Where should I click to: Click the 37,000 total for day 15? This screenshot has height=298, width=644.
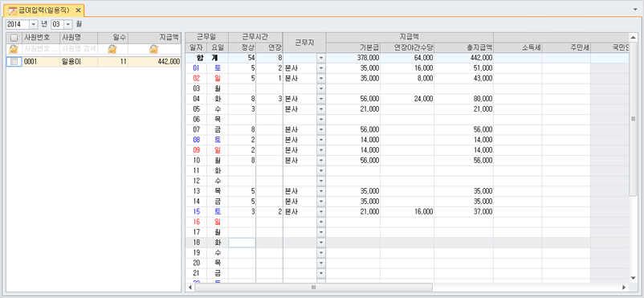pos(483,212)
